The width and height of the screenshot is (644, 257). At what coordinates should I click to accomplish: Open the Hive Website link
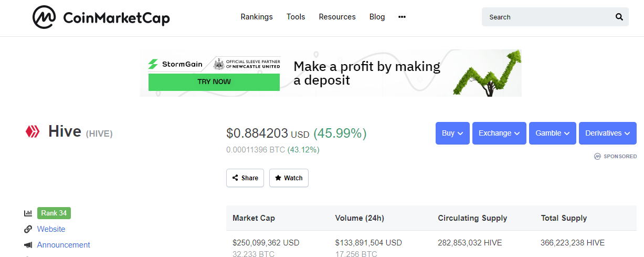click(51, 229)
